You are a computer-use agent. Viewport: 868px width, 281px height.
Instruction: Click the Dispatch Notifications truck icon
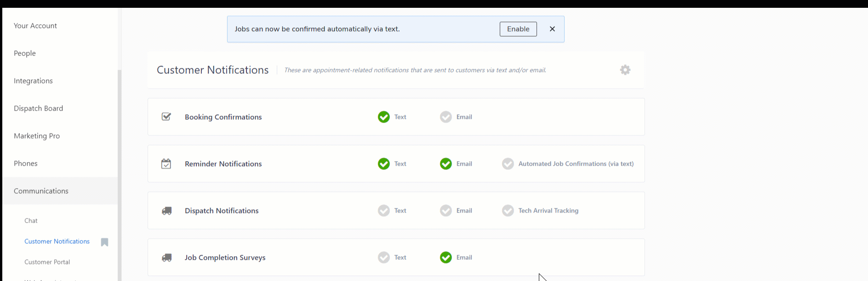pos(166,211)
